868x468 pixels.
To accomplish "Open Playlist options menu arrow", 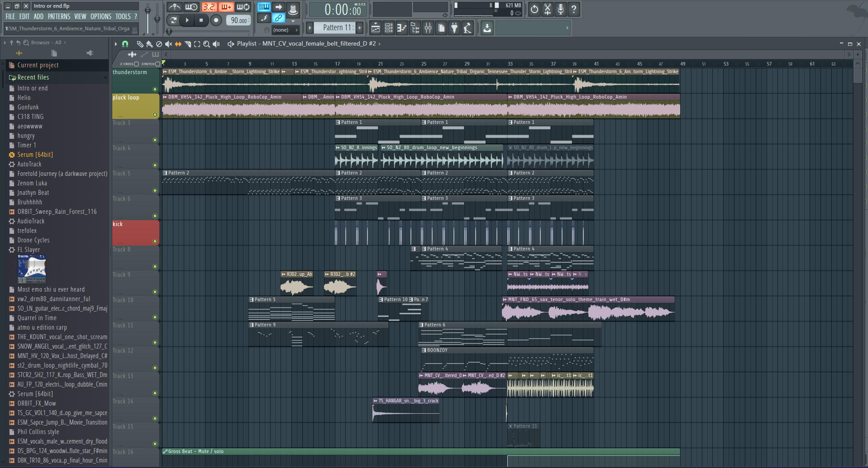I will tap(116, 44).
